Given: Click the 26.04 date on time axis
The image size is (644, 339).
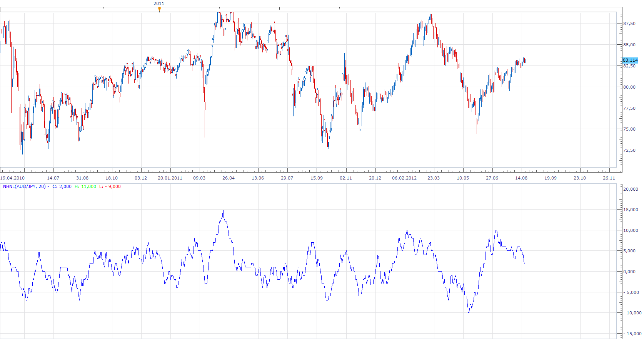Looking at the screenshot, I should click(x=229, y=178).
